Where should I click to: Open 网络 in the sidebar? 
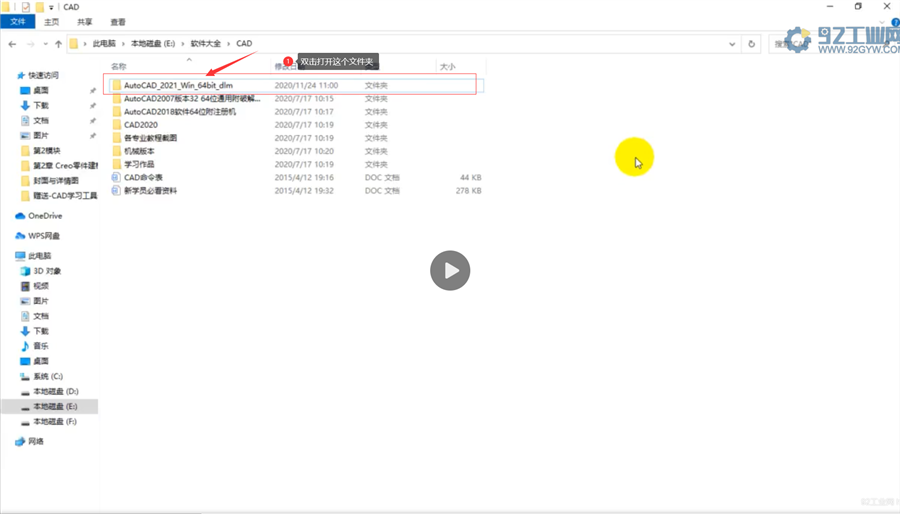36,441
